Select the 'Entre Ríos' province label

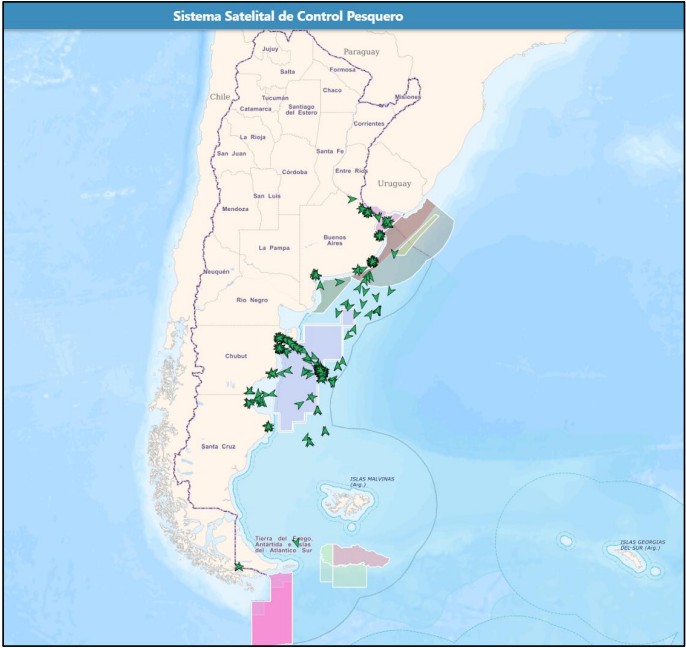[351, 171]
